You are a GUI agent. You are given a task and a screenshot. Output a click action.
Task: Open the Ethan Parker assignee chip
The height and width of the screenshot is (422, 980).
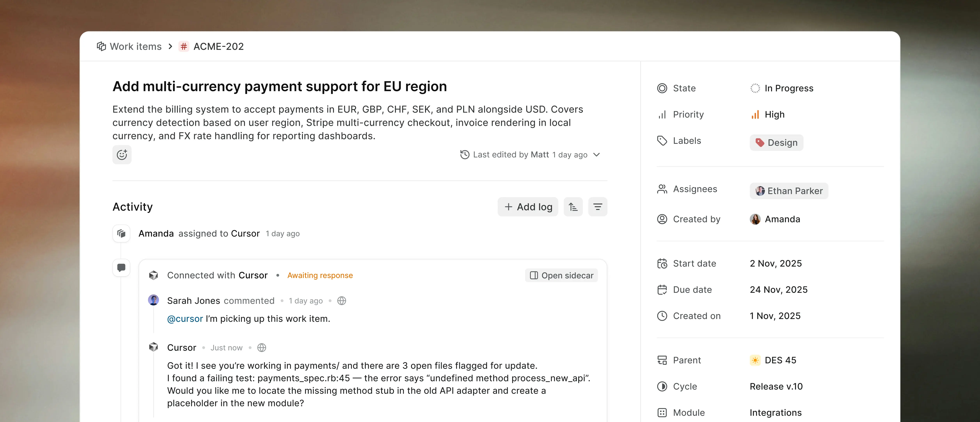[789, 191]
